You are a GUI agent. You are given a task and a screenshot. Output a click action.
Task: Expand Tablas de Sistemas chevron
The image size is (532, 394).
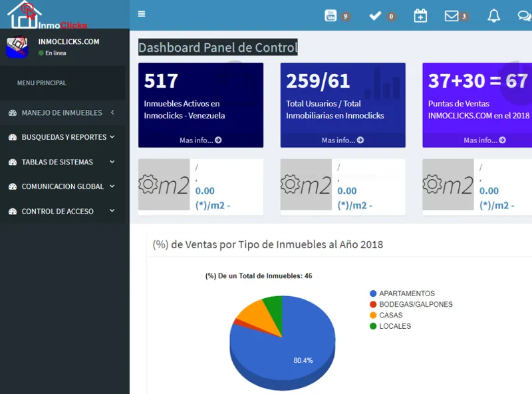pyautogui.click(x=112, y=162)
